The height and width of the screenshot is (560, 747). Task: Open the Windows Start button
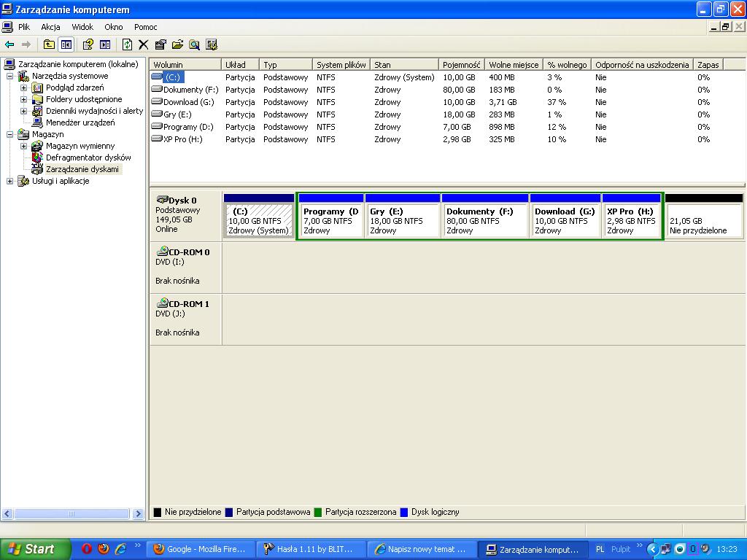(34, 549)
